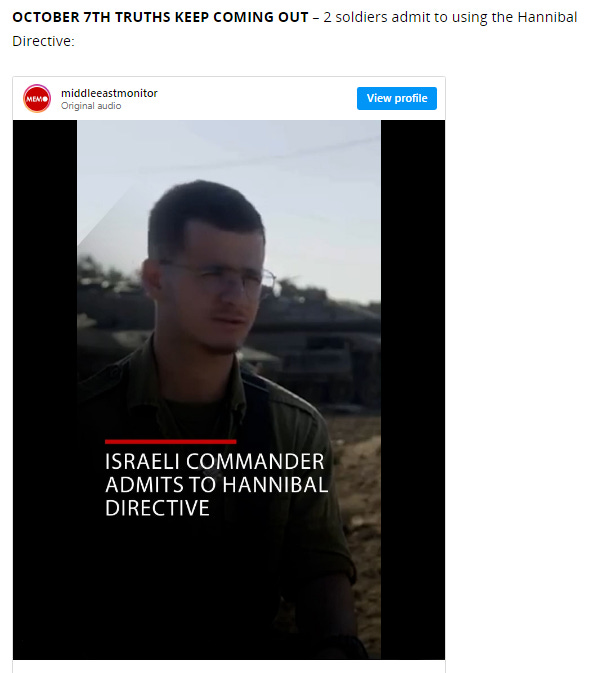The width and height of the screenshot is (597, 673).
Task: Click the left black letterbox of the video
Action: pyautogui.click(x=45, y=390)
